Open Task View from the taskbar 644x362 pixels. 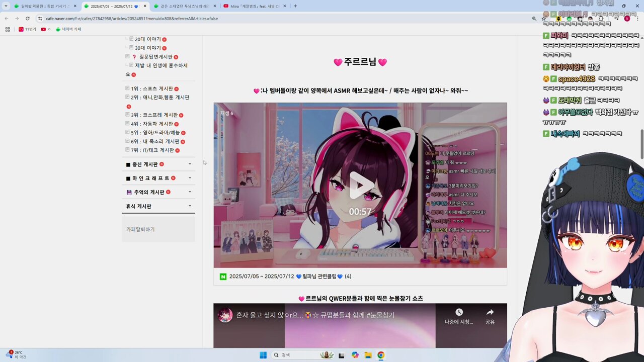click(342, 355)
